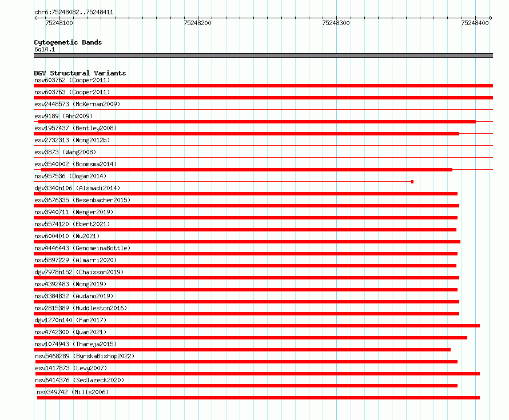Screen dimensions: 509x420
Task: Open nsv5574120 (Ebert2021) variant
Action: coord(72,224)
